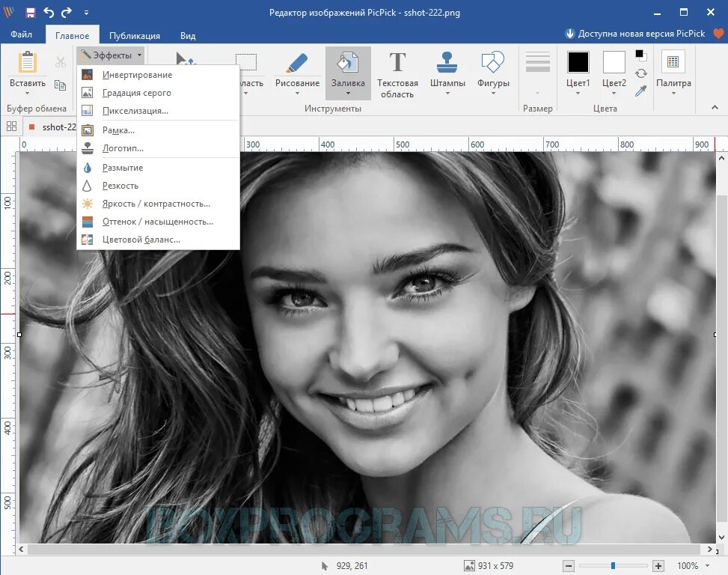Click the save disk icon in title bar
Screen dimensions: 728x575
tap(30, 13)
